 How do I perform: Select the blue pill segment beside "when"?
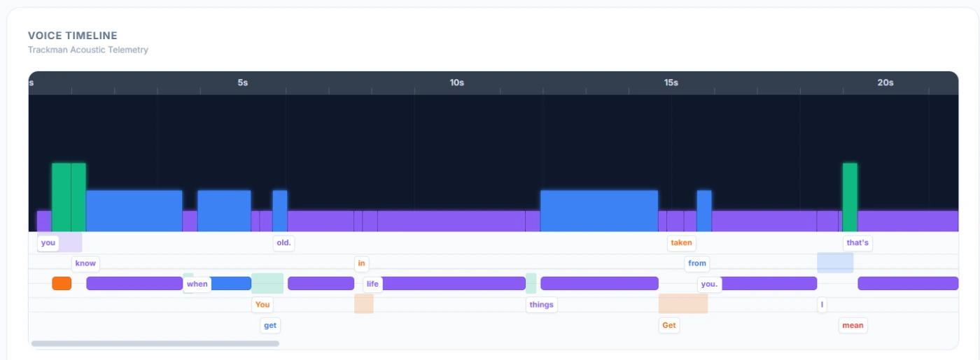230,283
